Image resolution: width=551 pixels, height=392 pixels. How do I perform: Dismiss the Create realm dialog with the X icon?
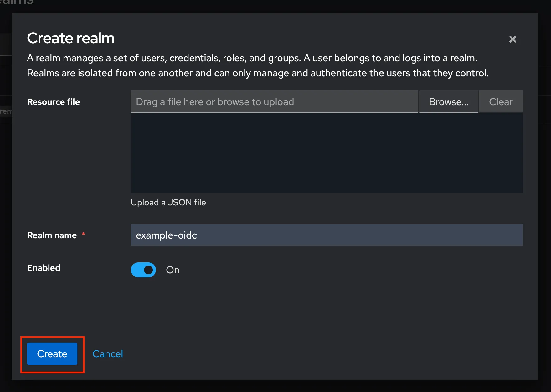coord(512,39)
